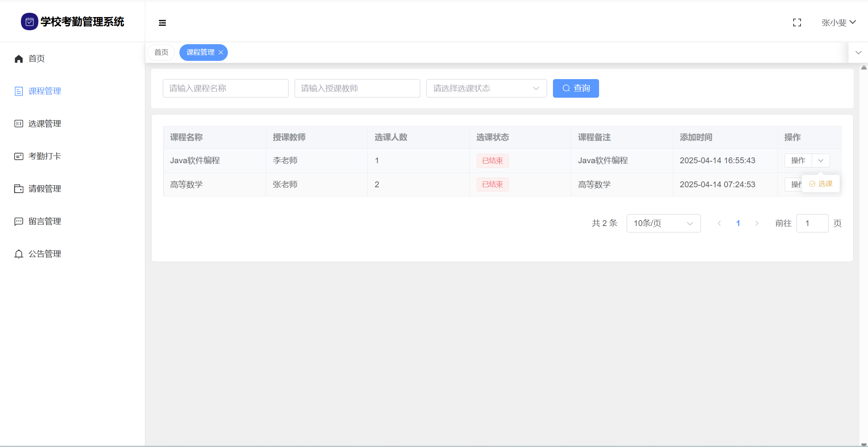Click the 公告管理 bell icon
This screenshot has width=868, height=447.
[x=19, y=254]
